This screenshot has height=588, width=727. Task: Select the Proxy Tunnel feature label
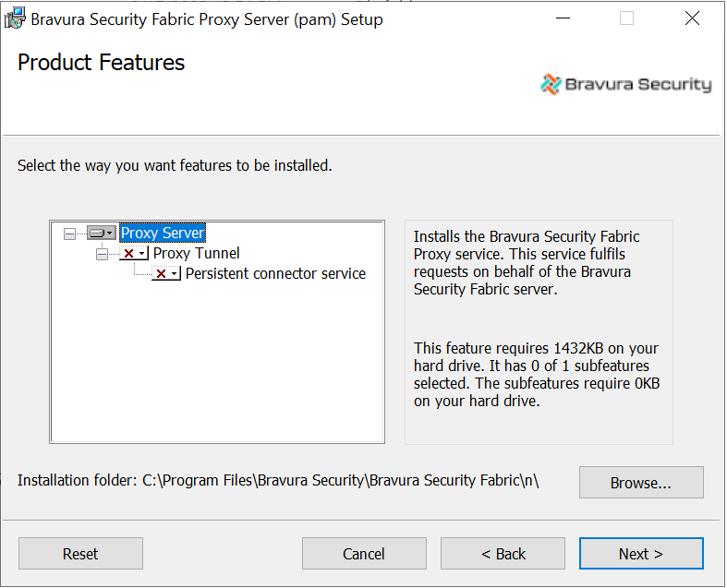pyautogui.click(x=196, y=254)
